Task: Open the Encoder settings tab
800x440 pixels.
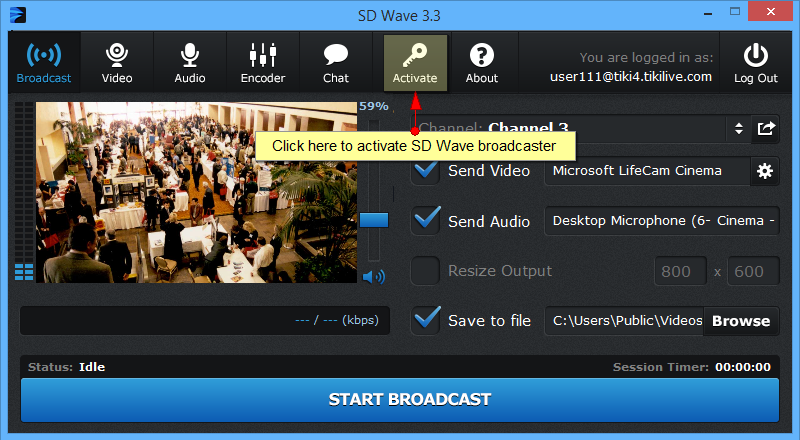Action: [263, 62]
